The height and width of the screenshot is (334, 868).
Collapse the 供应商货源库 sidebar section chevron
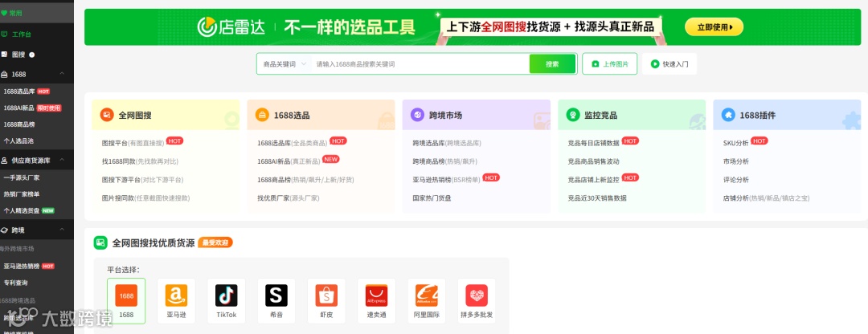pyautogui.click(x=62, y=161)
